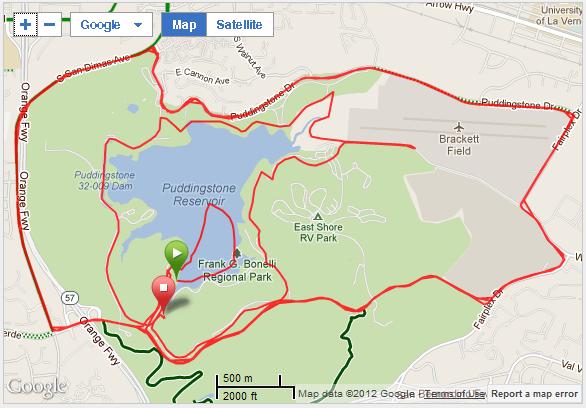This screenshot has height=408, width=586.
Task: Open the Terms of Use link
Action: click(454, 394)
